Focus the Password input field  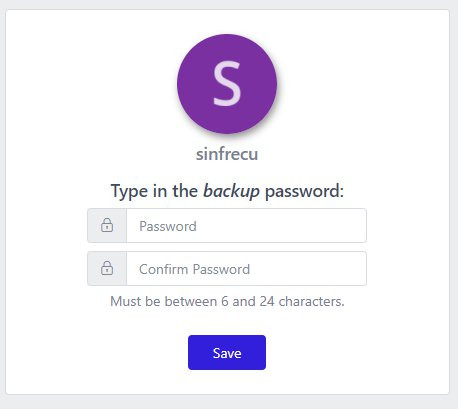[246, 226]
